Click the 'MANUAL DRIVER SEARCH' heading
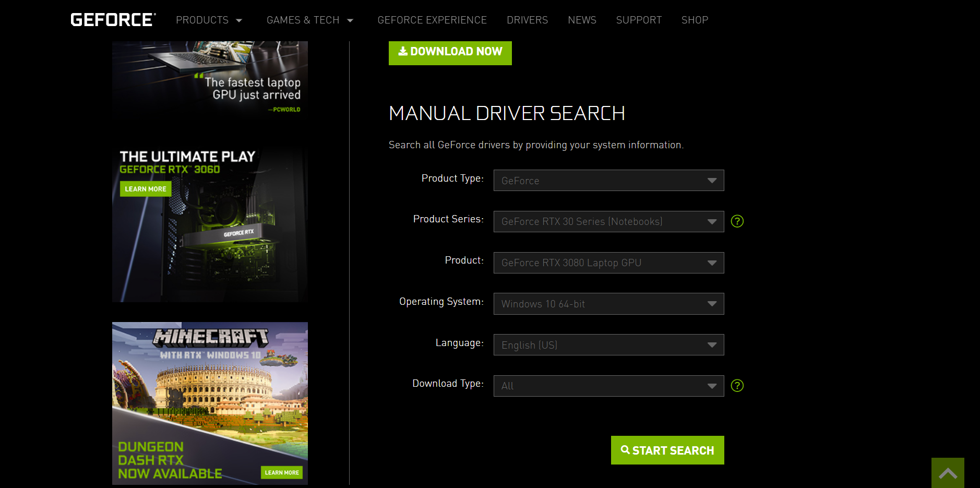The height and width of the screenshot is (488, 980). click(x=507, y=113)
